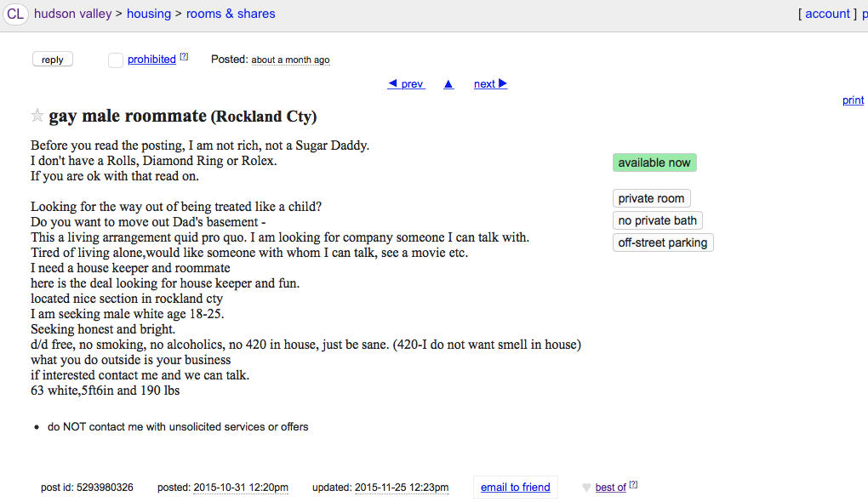Go up using the triangle arrow
Image resolution: width=868 pixels, height=502 pixels.
(448, 84)
